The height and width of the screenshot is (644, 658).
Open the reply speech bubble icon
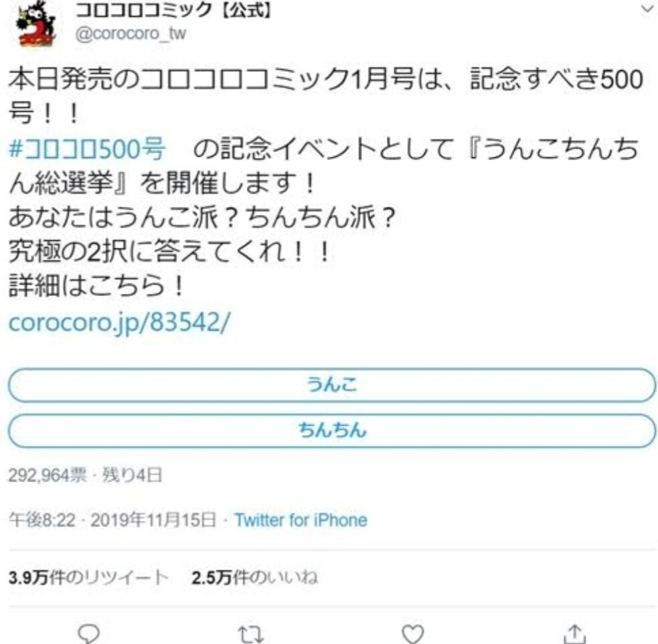pyautogui.click(x=89, y=633)
